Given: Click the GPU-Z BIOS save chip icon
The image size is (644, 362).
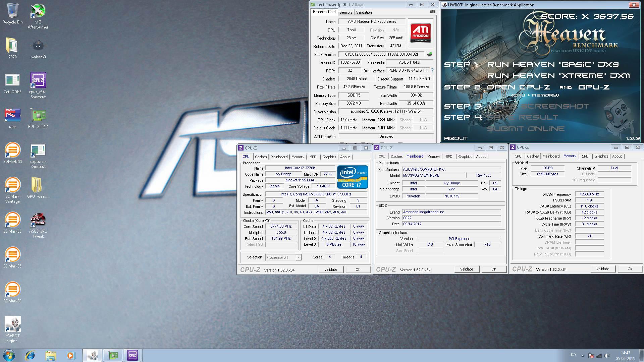Looking at the screenshot, I should 429,54.
